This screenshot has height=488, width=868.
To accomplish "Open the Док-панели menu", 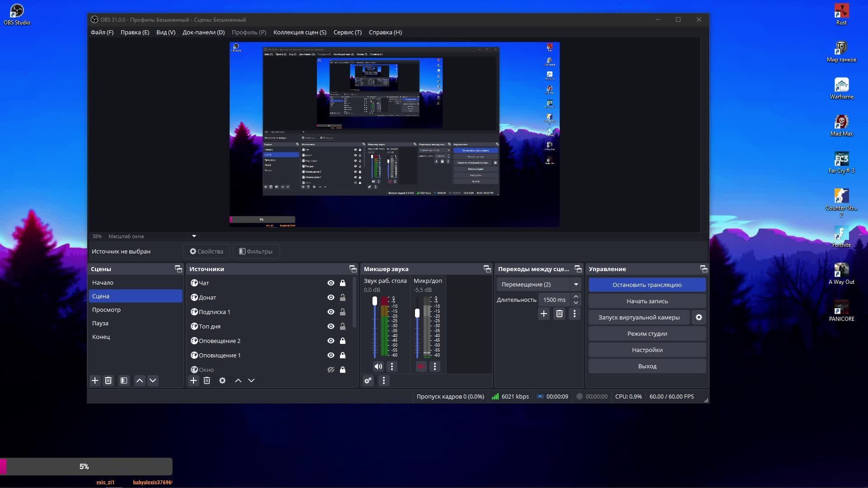I will [x=203, y=32].
